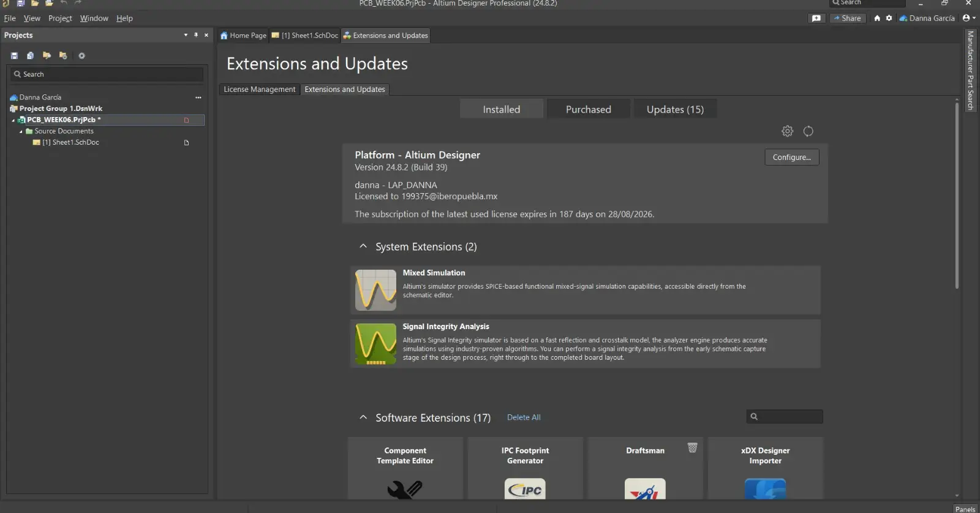Select the Project Group 1.DsnWrk item
This screenshot has width=980, height=513.
(61, 108)
